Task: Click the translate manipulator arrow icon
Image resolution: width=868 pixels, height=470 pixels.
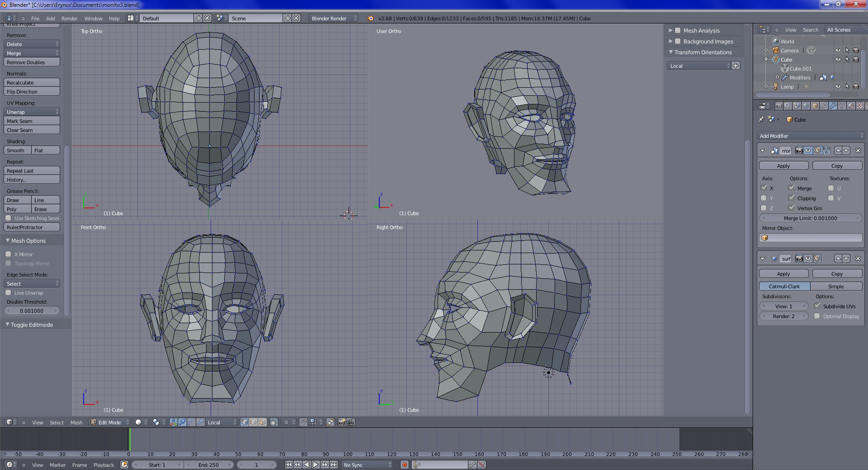Action: (182, 422)
